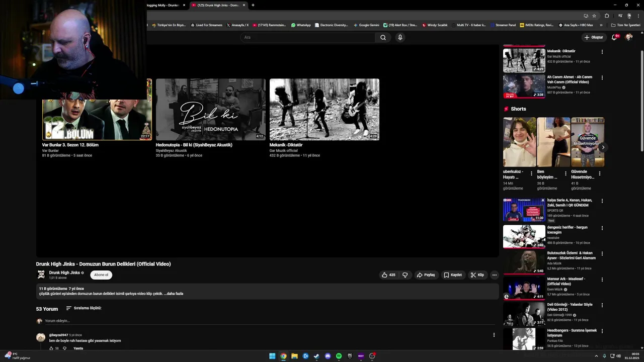
Task: Click into the Ara search field
Action: coord(308,37)
